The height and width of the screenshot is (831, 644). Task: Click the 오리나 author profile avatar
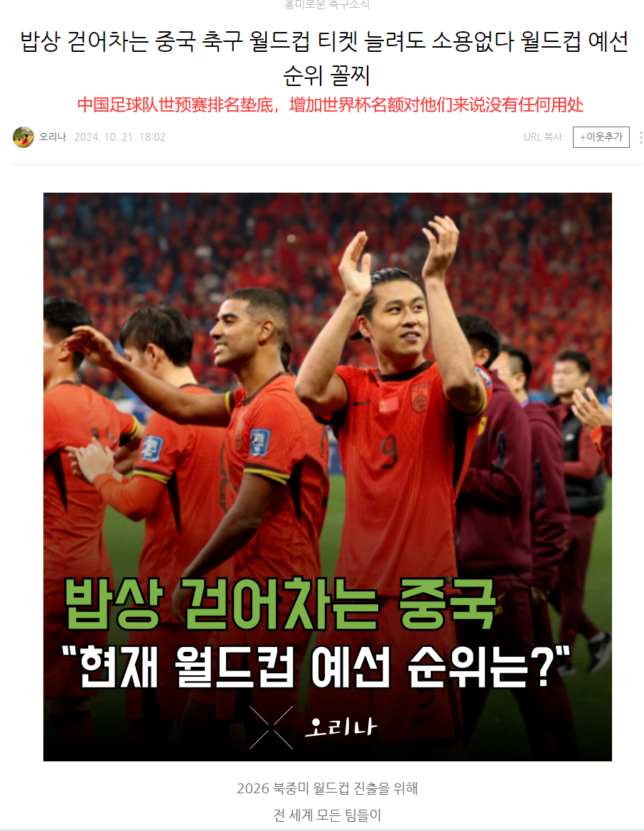click(x=23, y=137)
